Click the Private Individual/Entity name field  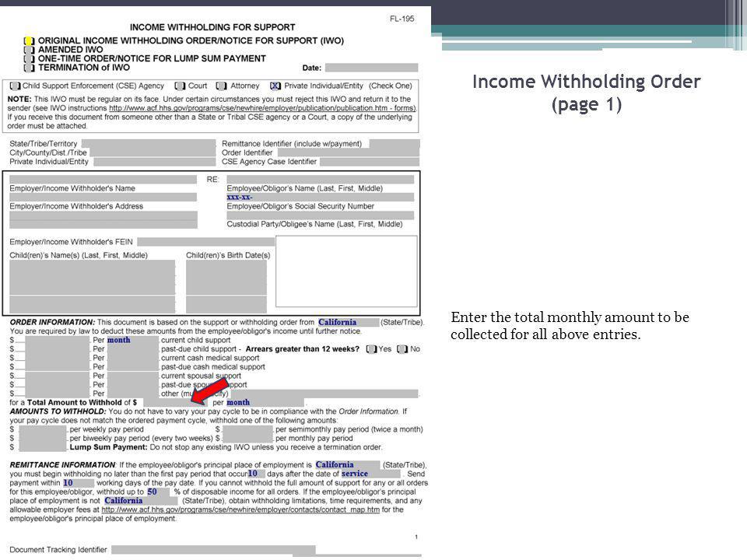click(x=154, y=162)
